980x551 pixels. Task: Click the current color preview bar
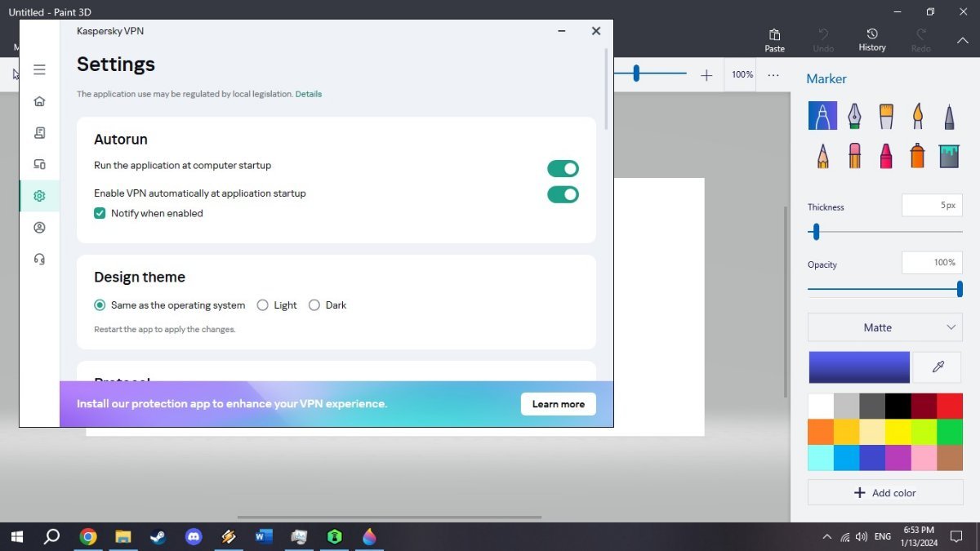[859, 367]
